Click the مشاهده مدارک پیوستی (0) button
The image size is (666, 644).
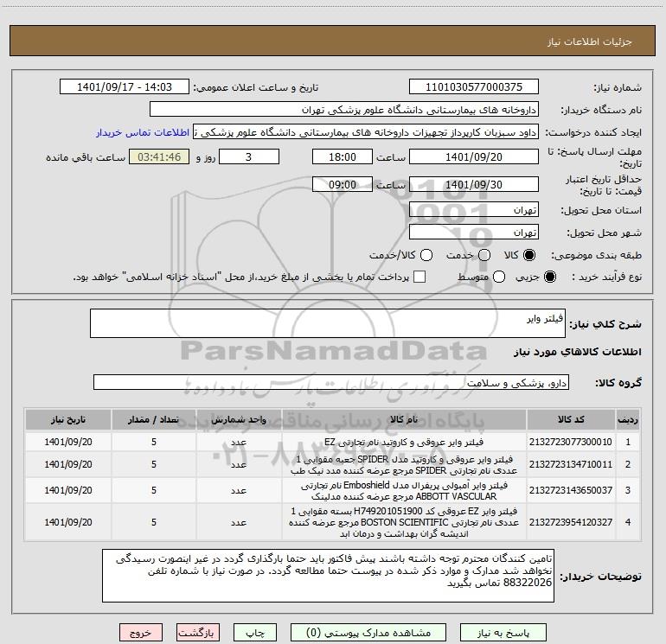[368, 633]
